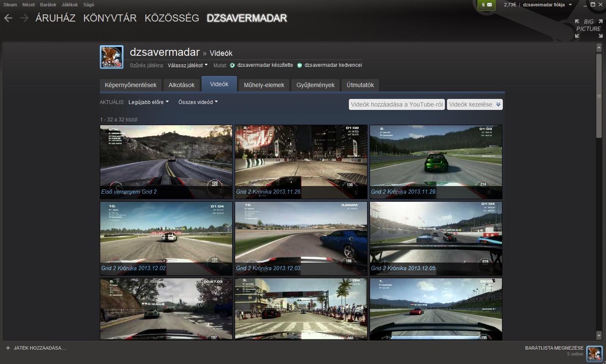The width and height of the screenshot is (606, 364).
Task: Open the Barátok menu
Action: point(48,5)
